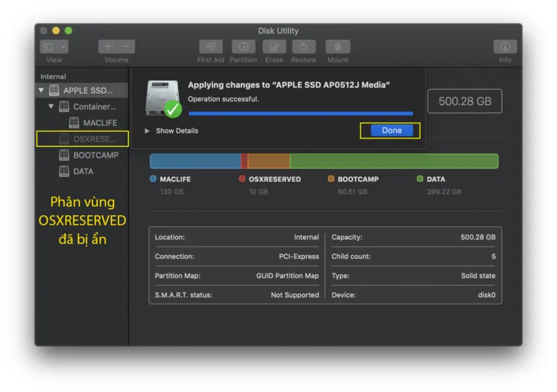Run First Aid from the toolbar
The image size is (557, 392).
click(211, 47)
